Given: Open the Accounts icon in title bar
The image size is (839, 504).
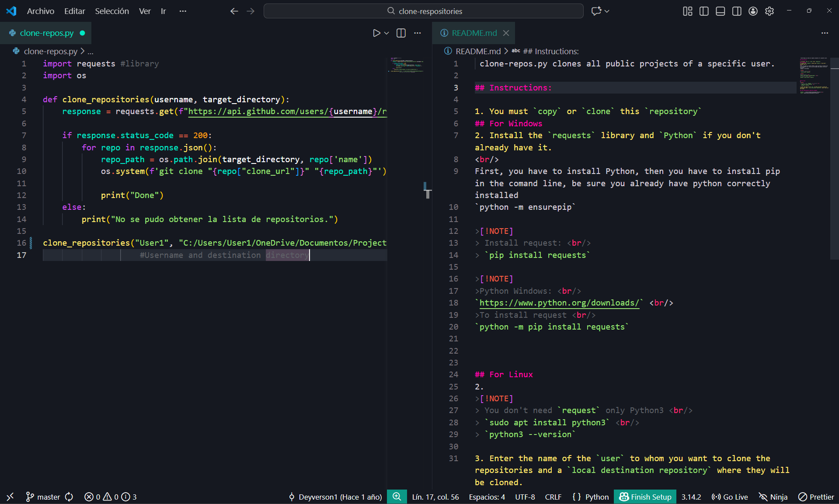Looking at the screenshot, I should [x=753, y=11].
